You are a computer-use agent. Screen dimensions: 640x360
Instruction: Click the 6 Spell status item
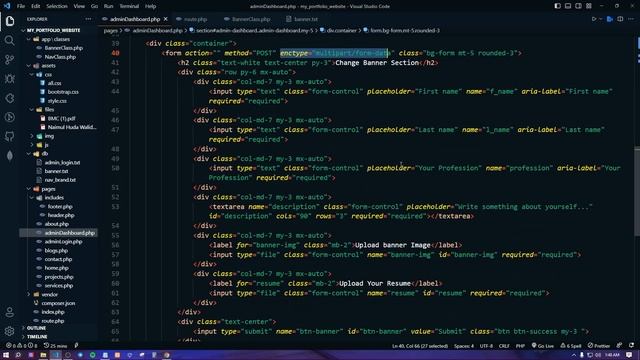(571, 346)
